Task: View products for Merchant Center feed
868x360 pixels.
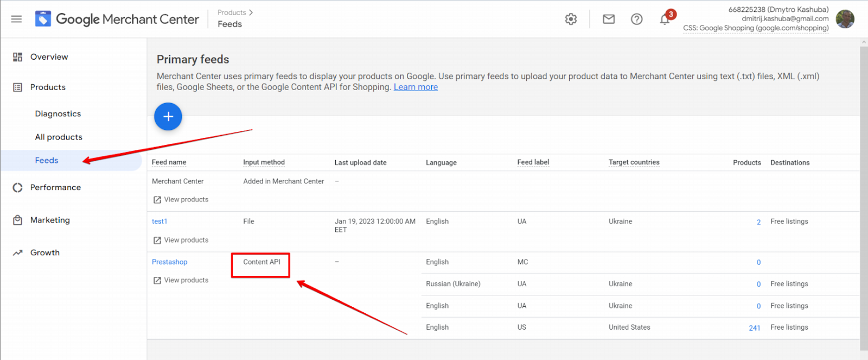Action: [x=186, y=200]
